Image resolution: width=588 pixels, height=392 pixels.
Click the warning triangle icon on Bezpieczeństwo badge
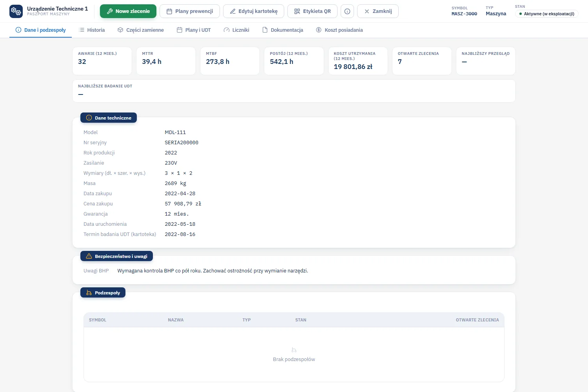point(89,256)
